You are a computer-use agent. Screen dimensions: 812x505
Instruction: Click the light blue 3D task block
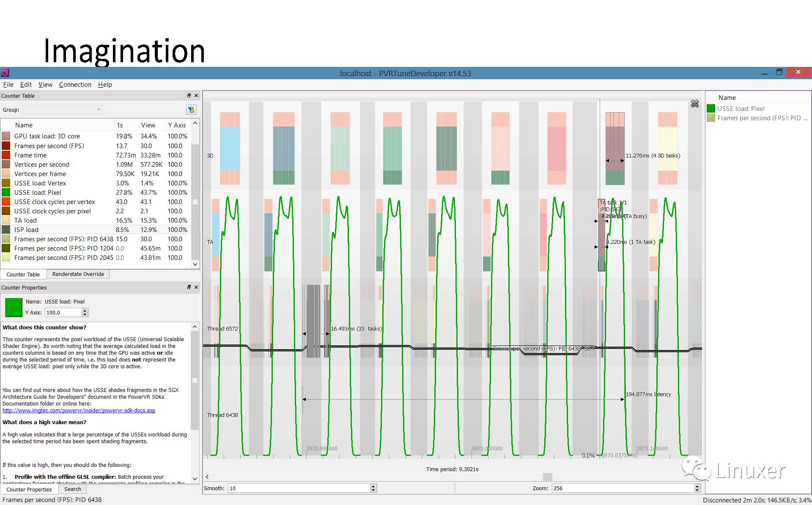pos(230,148)
